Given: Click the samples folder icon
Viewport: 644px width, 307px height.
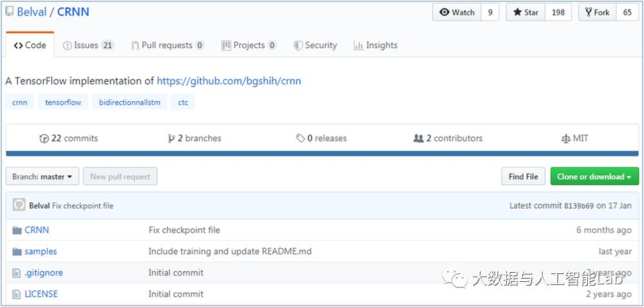Looking at the screenshot, I should 17,251.
